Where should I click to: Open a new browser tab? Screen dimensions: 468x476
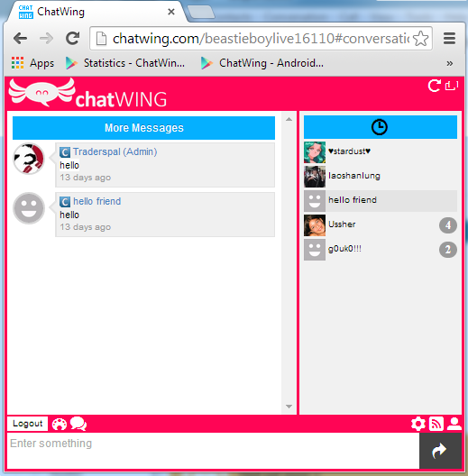(201, 12)
